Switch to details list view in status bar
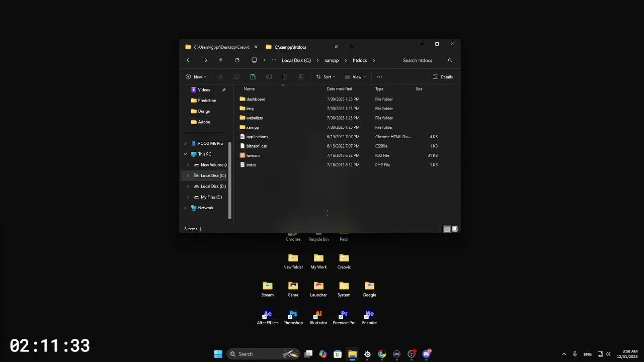Screen dimensions: 644x362 coord(447,229)
